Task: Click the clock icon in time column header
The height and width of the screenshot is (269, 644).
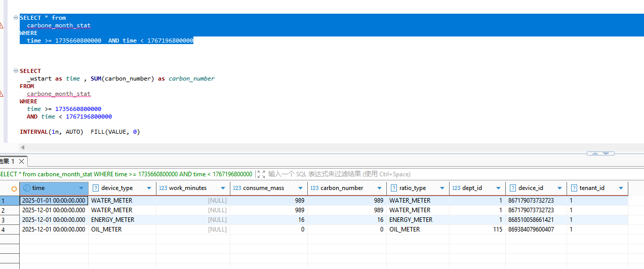Action: (26, 188)
